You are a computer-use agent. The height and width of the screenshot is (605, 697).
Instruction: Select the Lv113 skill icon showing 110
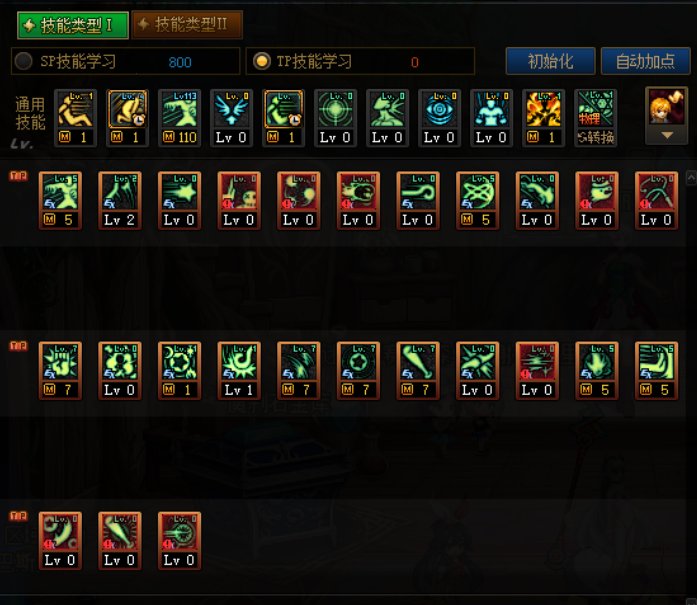point(180,118)
